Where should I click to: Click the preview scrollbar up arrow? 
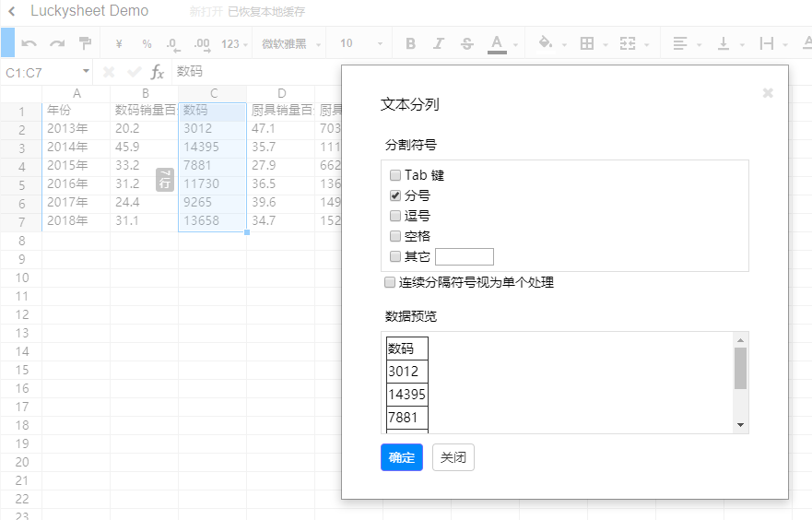740,340
